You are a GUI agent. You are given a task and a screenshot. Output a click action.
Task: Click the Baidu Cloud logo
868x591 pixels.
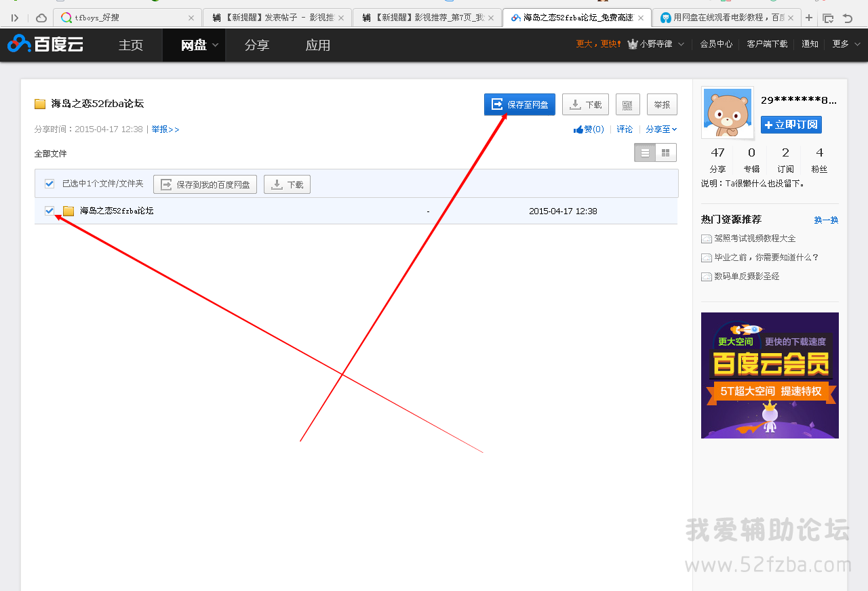45,45
